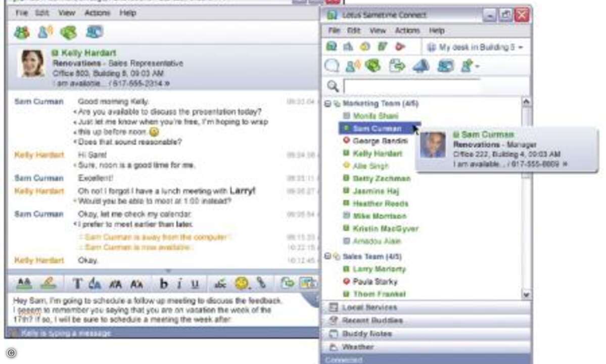Click the magnifying glass search icon

point(333,86)
